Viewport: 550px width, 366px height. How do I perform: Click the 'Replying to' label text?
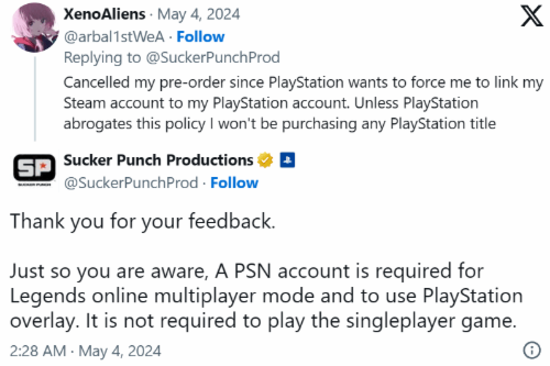(x=102, y=58)
